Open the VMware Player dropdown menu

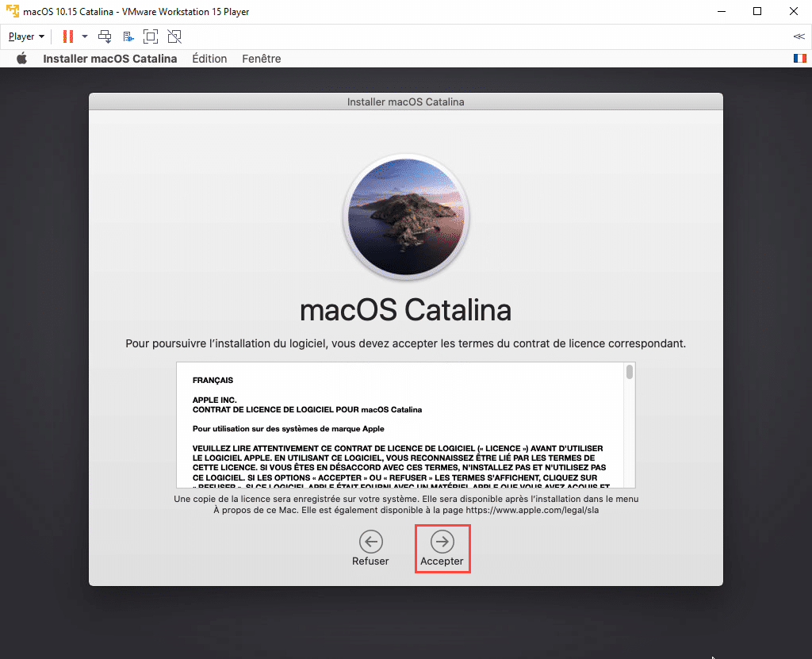[26, 36]
